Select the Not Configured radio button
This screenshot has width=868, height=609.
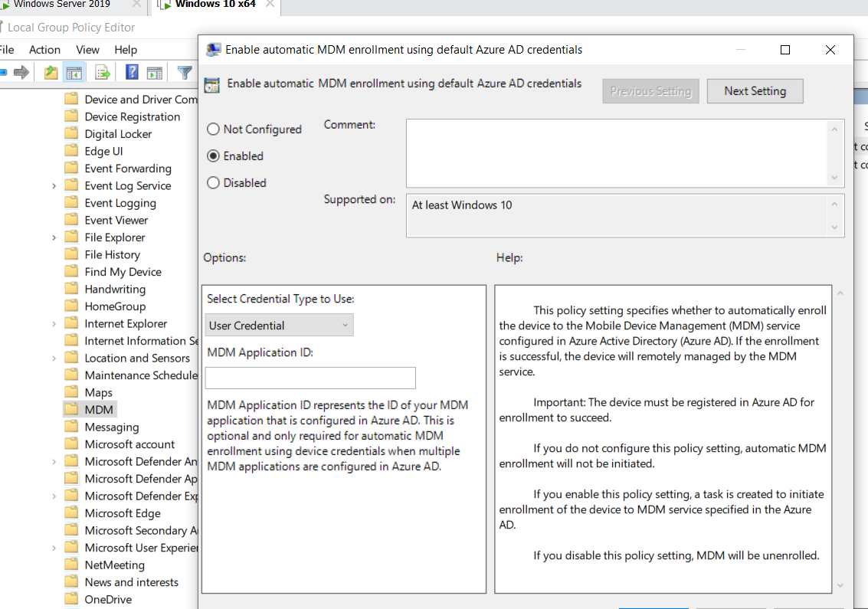(213, 129)
